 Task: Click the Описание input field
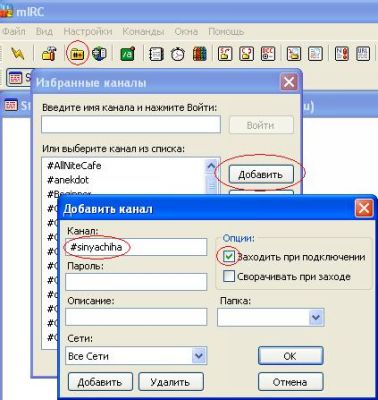click(x=136, y=317)
